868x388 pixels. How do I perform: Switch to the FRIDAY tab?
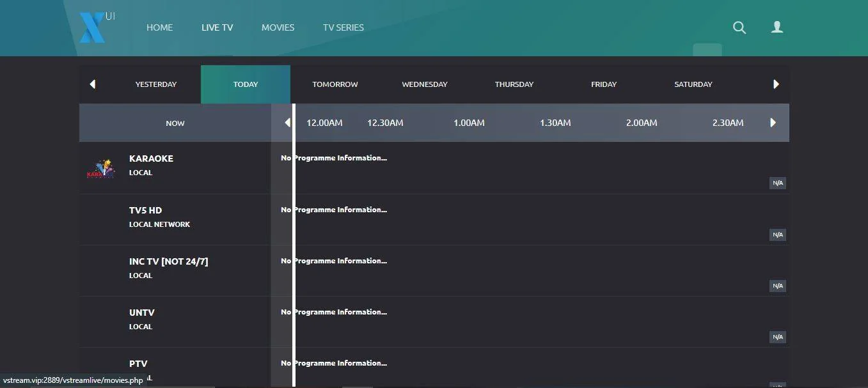pos(604,84)
